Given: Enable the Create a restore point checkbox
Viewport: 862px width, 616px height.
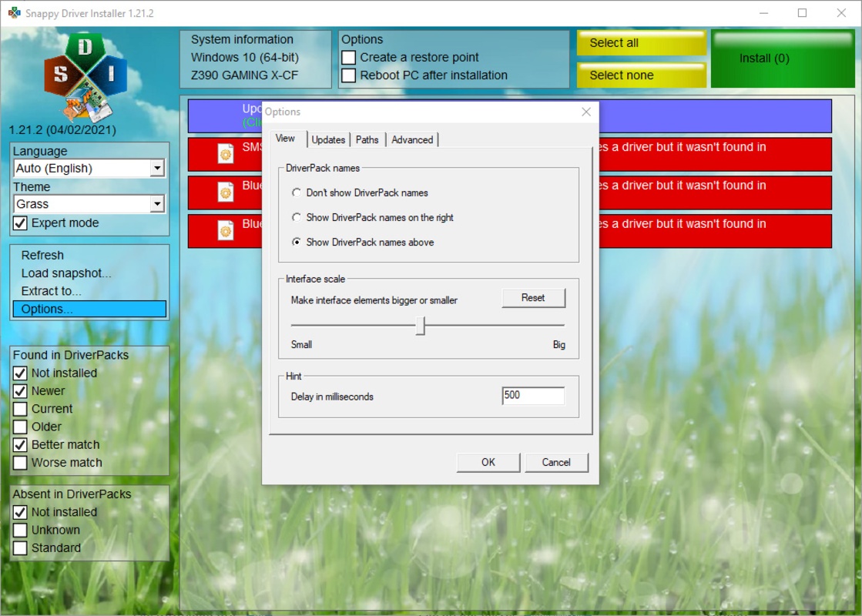Looking at the screenshot, I should click(x=348, y=57).
